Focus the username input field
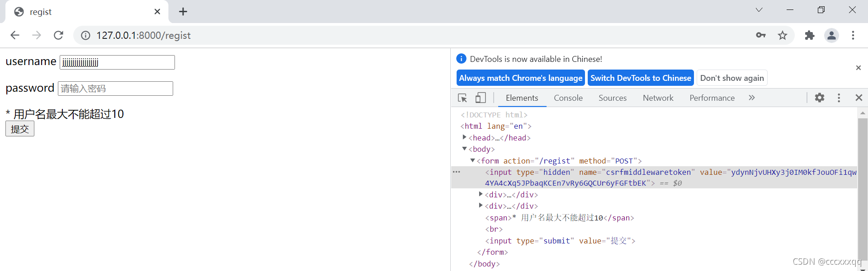868x271 pixels. tap(117, 62)
